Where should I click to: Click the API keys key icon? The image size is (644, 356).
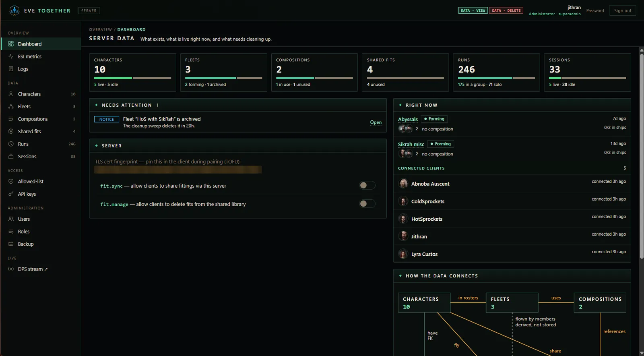11,194
